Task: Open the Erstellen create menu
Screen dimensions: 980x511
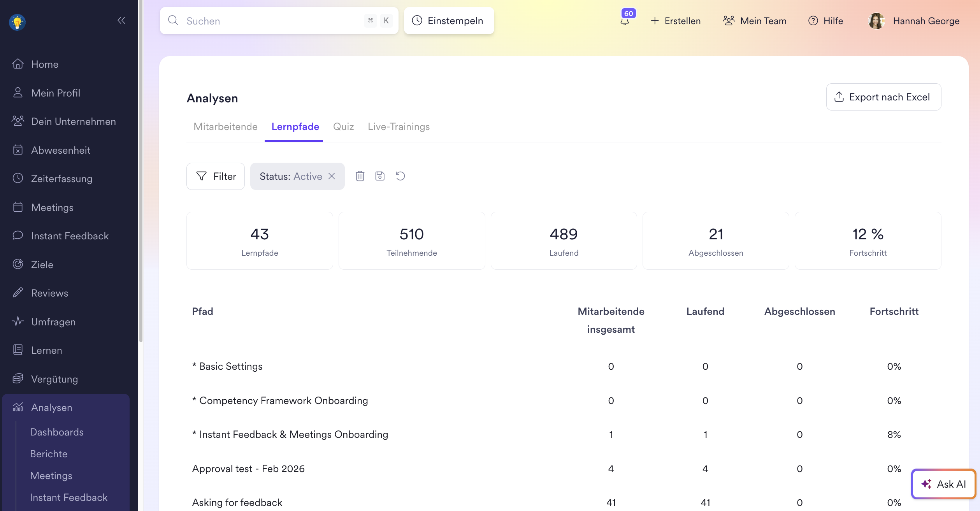Action: click(x=676, y=21)
